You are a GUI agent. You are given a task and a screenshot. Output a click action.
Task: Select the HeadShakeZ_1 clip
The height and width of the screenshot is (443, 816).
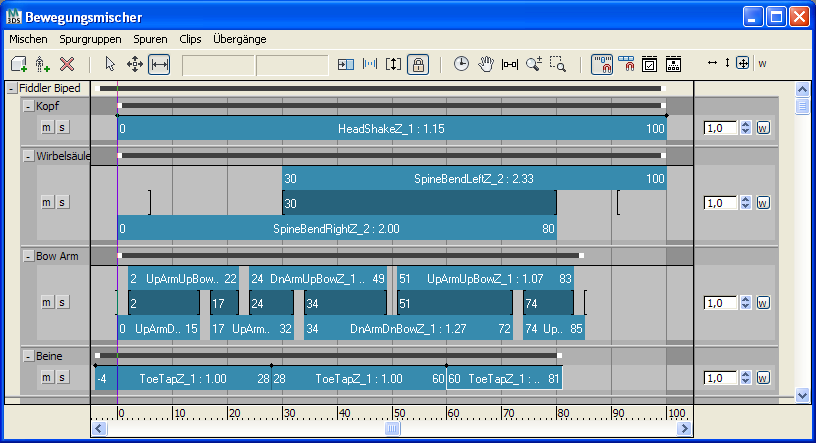coord(392,129)
